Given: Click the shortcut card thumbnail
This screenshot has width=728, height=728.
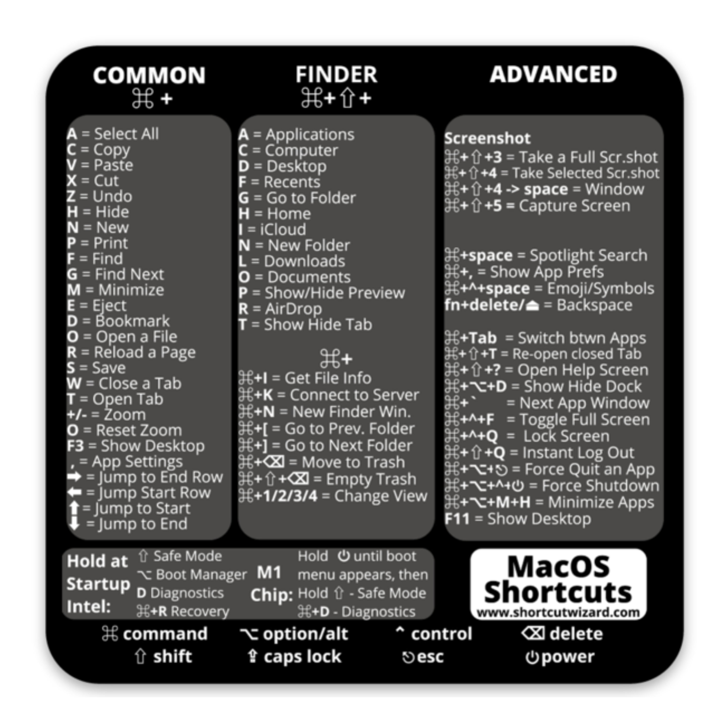Looking at the screenshot, I should click(x=364, y=364).
